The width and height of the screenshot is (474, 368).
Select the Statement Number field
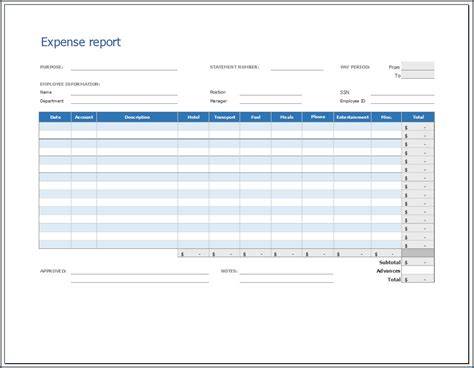pyautogui.click(x=297, y=67)
